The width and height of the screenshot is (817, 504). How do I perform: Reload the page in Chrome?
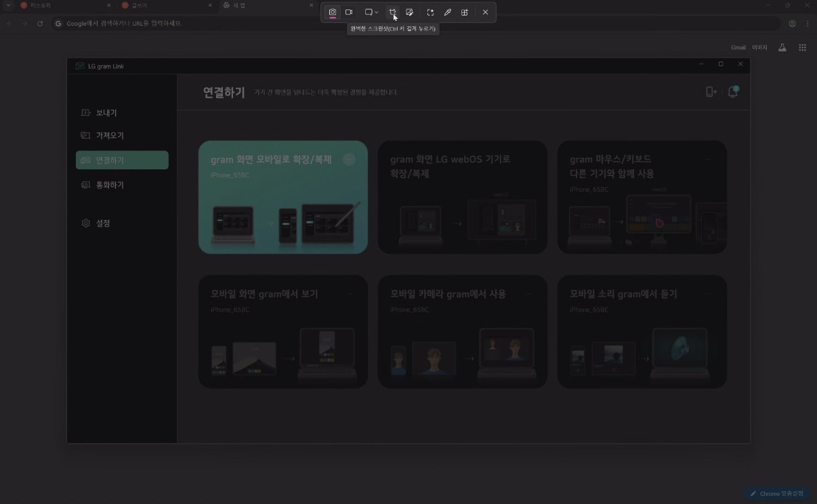pos(40,23)
